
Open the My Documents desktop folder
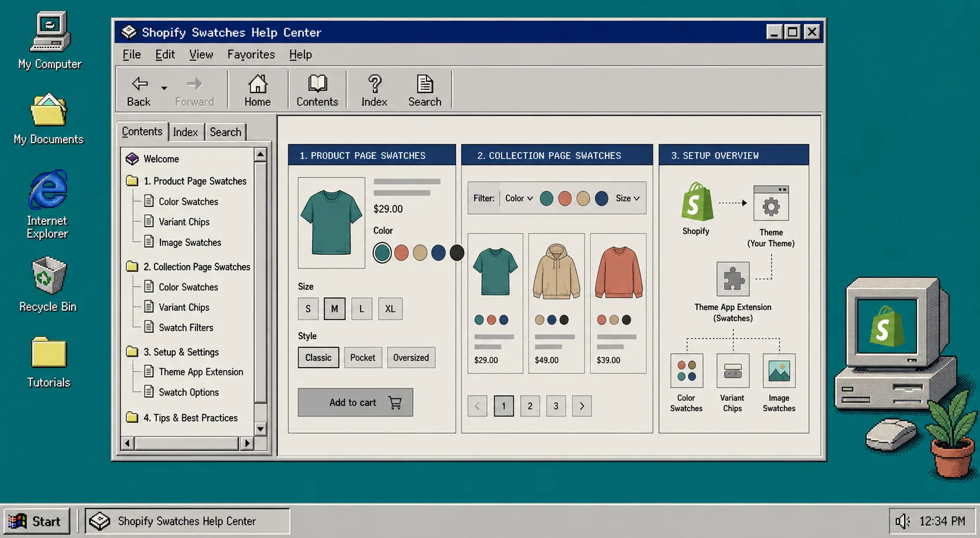49,109
